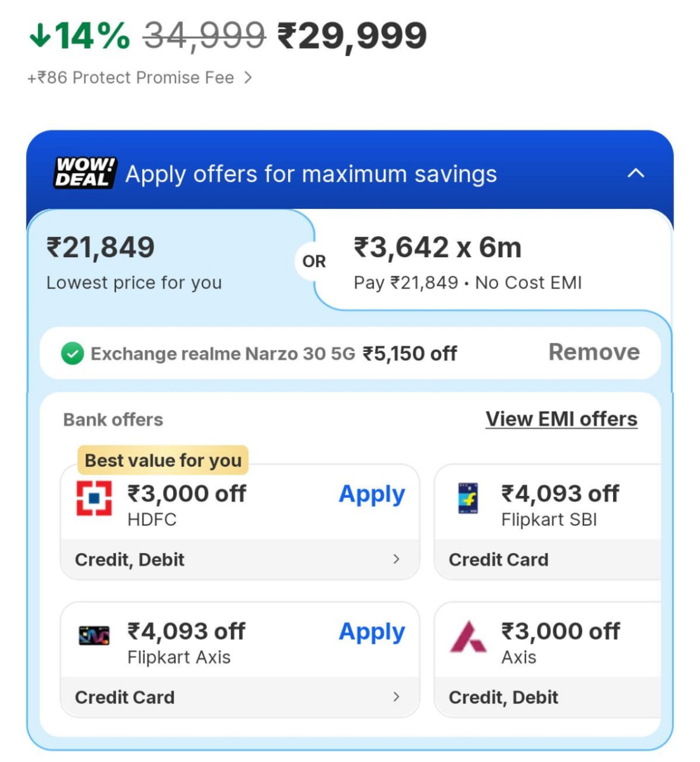Click the green exchange applied checkmark

[72, 354]
